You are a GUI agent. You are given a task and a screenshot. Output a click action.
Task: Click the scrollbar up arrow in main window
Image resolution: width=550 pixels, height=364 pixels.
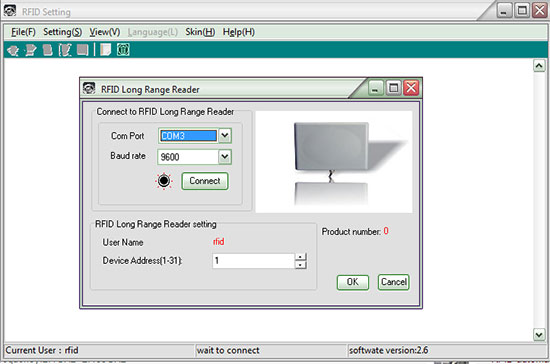click(539, 65)
